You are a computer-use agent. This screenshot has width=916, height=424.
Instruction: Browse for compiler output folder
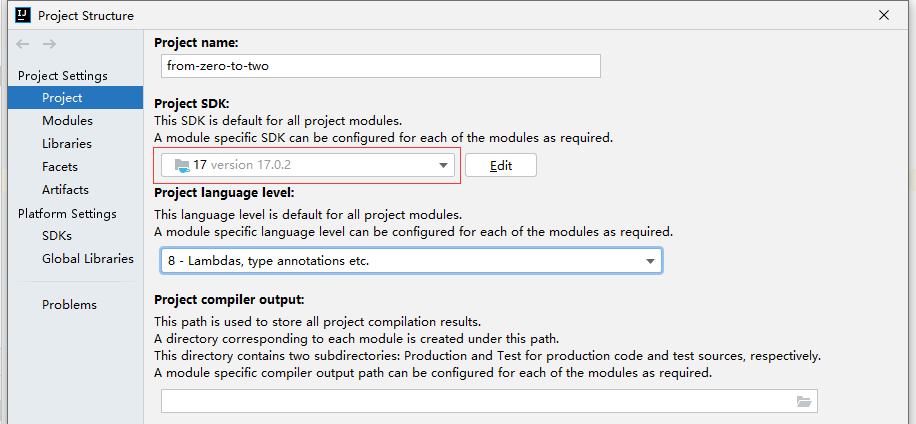click(803, 401)
